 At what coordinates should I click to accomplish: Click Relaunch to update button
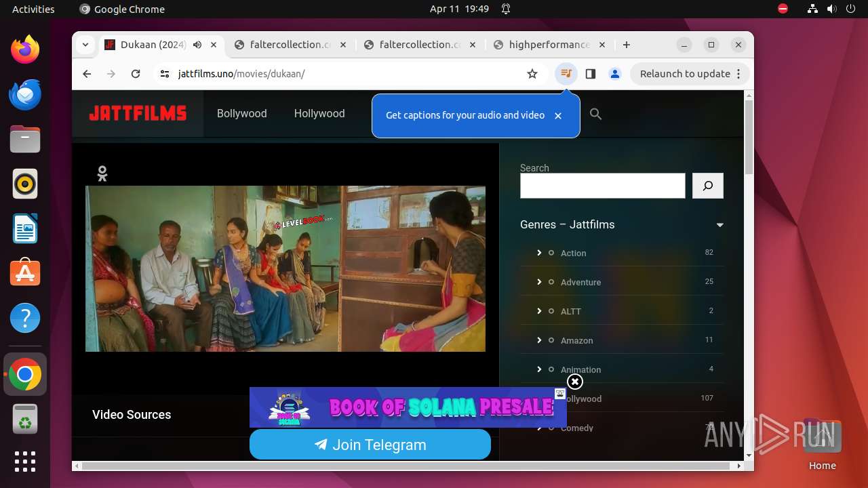pos(690,74)
